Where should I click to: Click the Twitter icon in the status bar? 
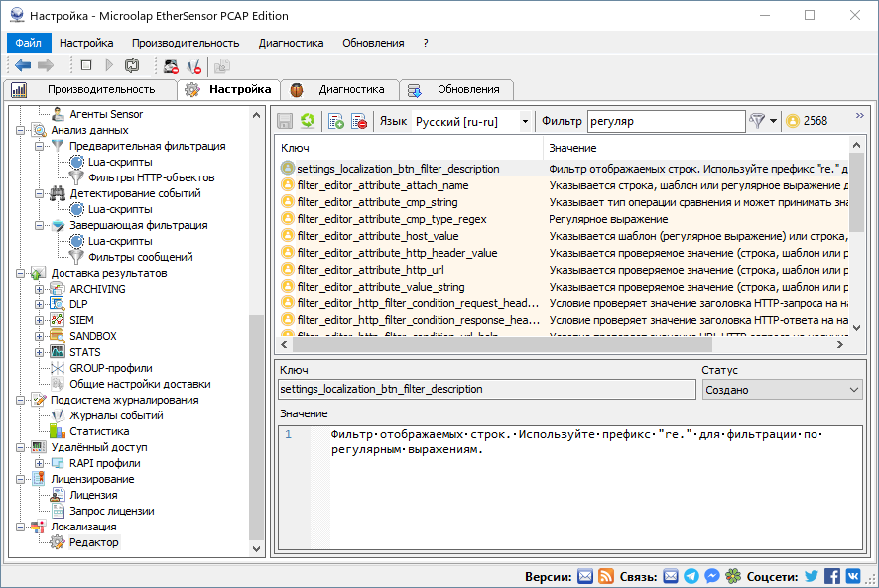811,575
